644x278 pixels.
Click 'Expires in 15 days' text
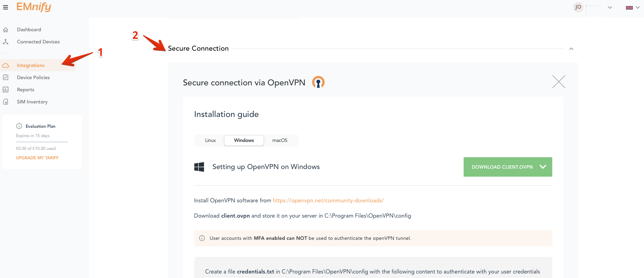tap(33, 136)
